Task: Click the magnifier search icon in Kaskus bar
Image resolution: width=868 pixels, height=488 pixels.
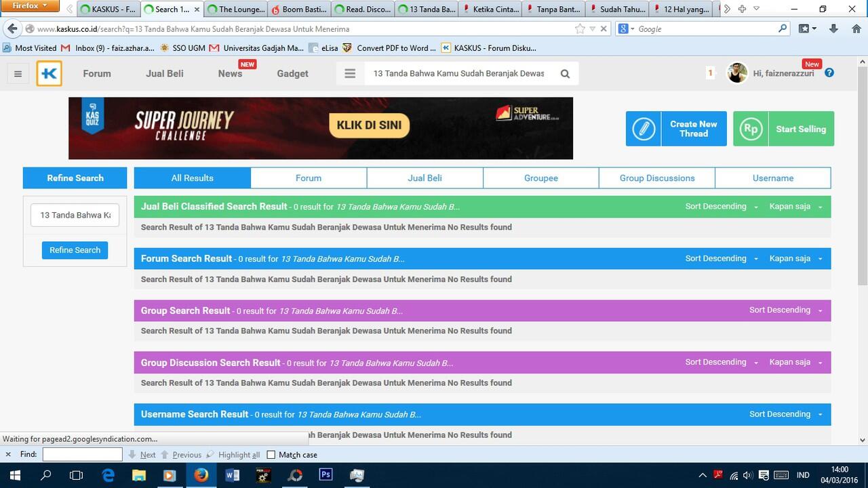Action: pos(565,74)
